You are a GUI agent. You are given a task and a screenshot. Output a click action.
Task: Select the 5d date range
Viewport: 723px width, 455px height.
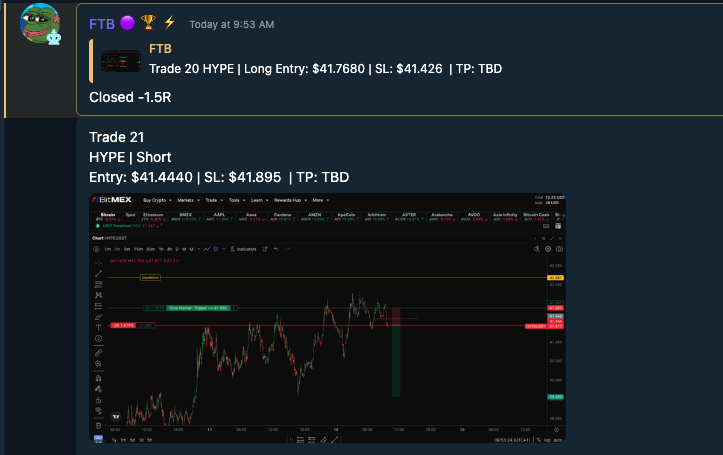pyautogui.click(x=132, y=440)
